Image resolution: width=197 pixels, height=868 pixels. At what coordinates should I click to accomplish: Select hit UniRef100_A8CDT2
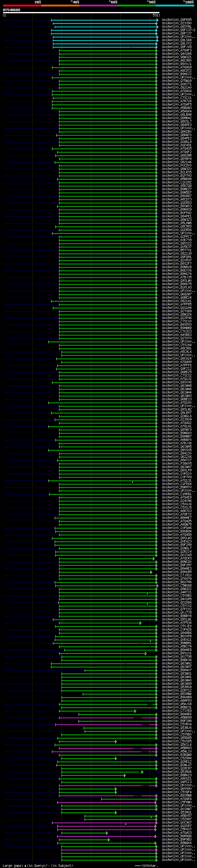pyautogui.click(x=177, y=71)
